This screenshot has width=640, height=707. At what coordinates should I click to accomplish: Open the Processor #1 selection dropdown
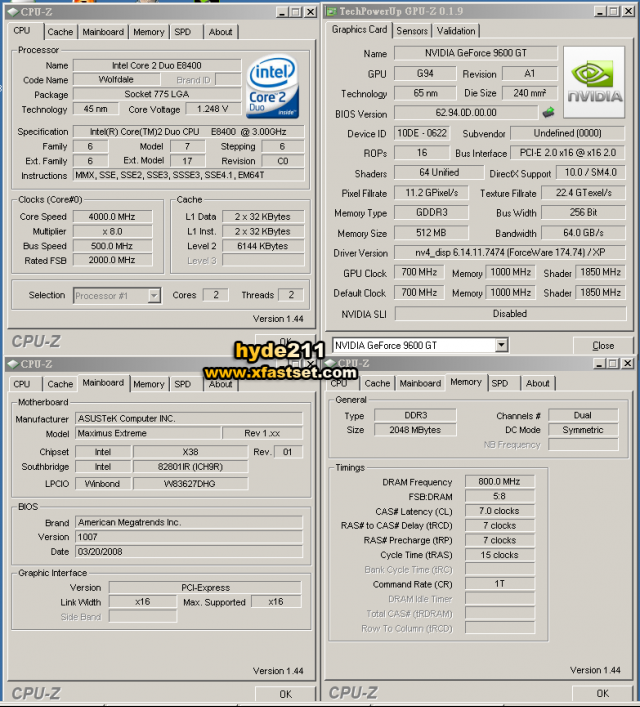click(x=154, y=296)
